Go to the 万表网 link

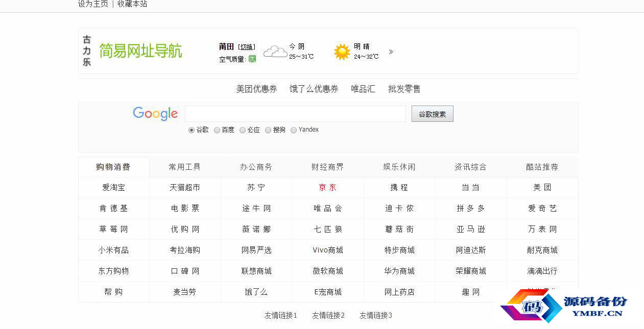click(x=542, y=230)
